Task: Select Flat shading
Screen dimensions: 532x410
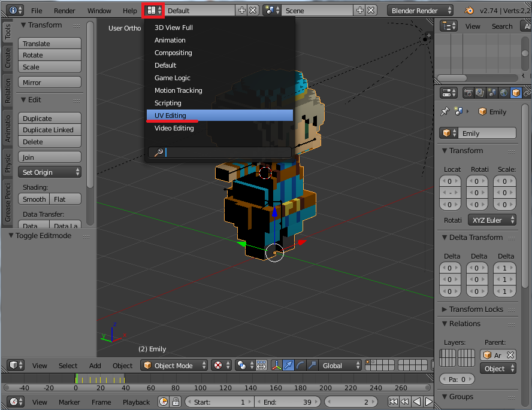Action: 65,199
